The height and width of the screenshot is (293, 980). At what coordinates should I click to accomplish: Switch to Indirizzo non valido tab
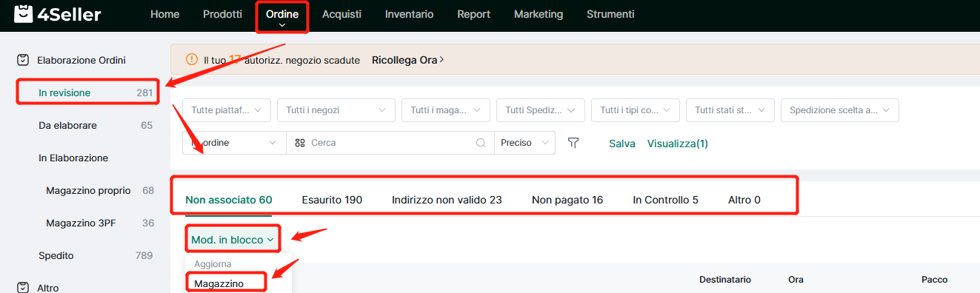pyautogui.click(x=447, y=200)
